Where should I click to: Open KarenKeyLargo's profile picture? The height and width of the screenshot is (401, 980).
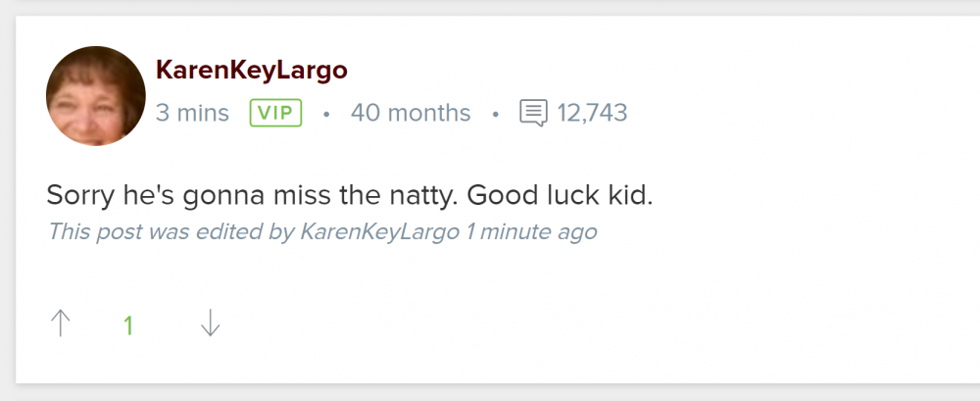[96, 96]
